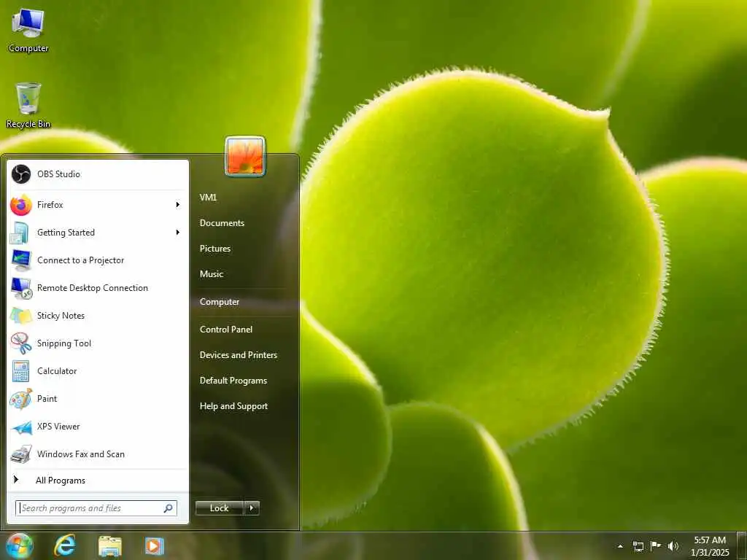
Task: Show hidden tray icons arrow
Action: tap(620, 546)
